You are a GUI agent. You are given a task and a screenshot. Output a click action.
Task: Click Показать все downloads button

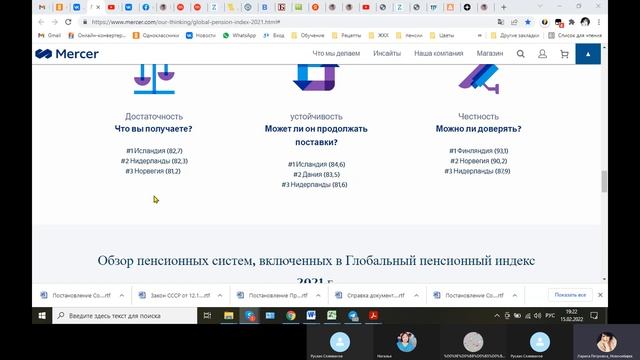[570, 295]
